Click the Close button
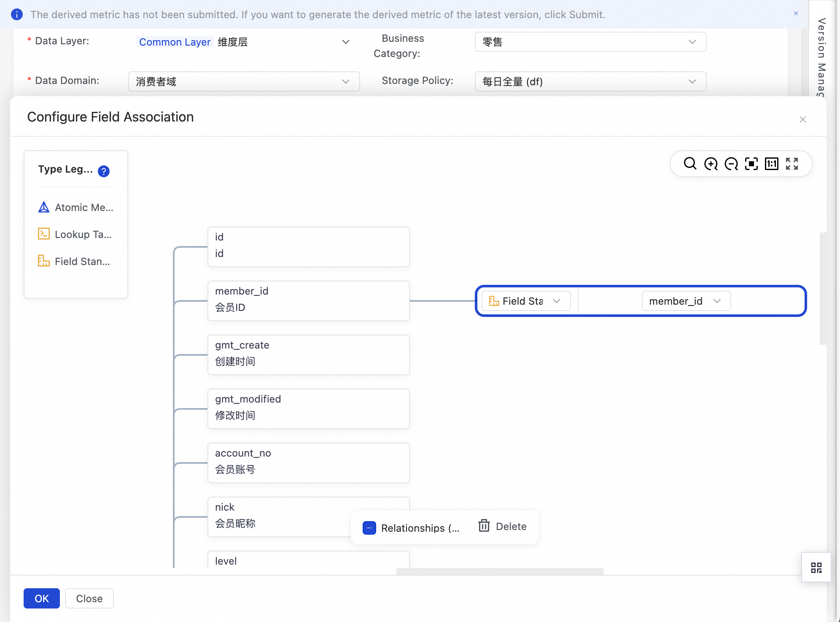This screenshot has height=622, width=840. 89,598
